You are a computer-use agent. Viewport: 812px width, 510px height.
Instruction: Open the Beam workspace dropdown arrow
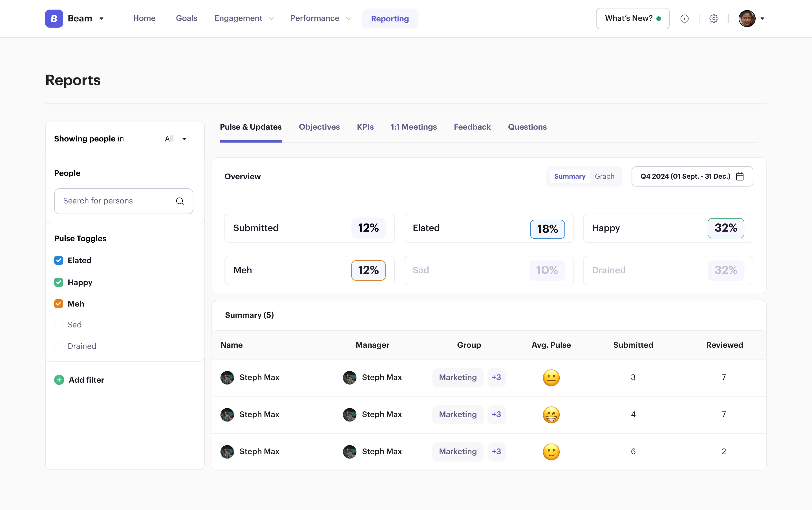[x=101, y=19]
